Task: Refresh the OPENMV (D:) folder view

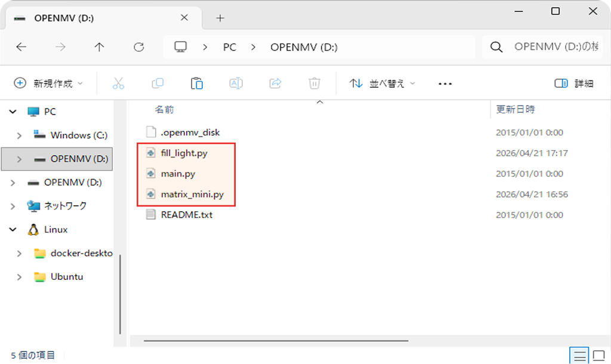Action: [138, 47]
